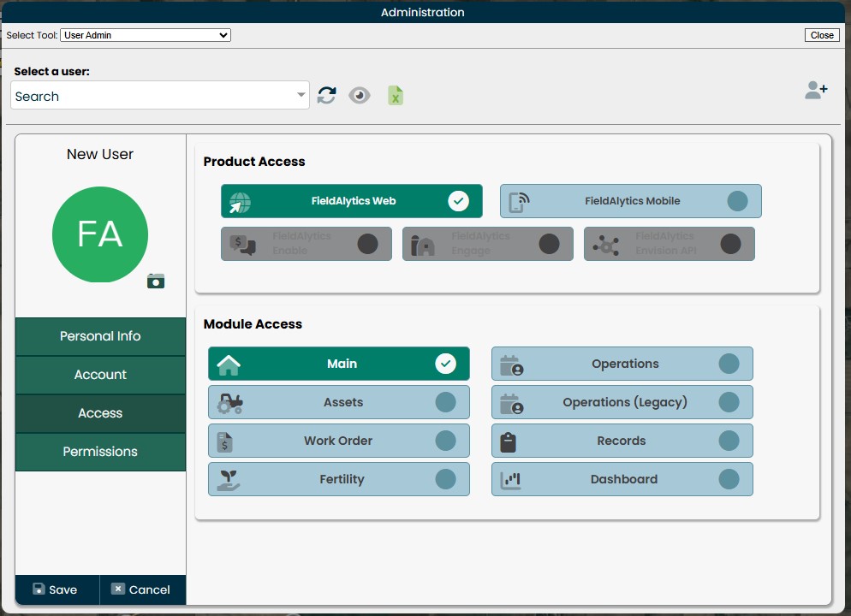Enable Operations (Legacy) module toggle
Viewport: 851px width, 616px height.
729,402
